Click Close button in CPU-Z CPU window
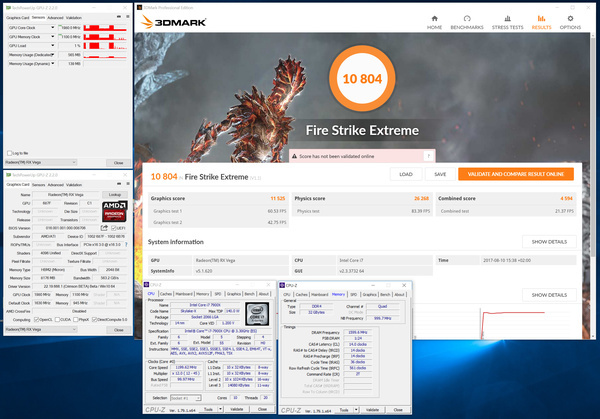 pyautogui.click(x=262, y=409)
